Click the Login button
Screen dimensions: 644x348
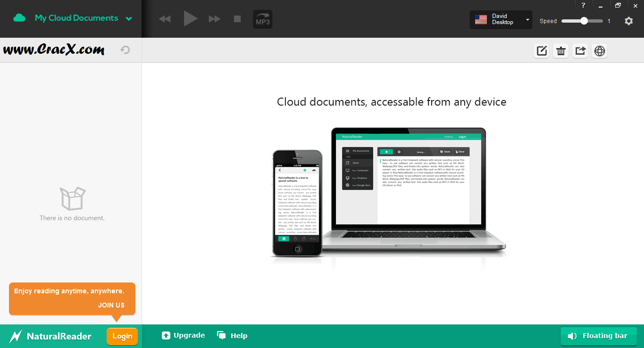pos(122,336)
